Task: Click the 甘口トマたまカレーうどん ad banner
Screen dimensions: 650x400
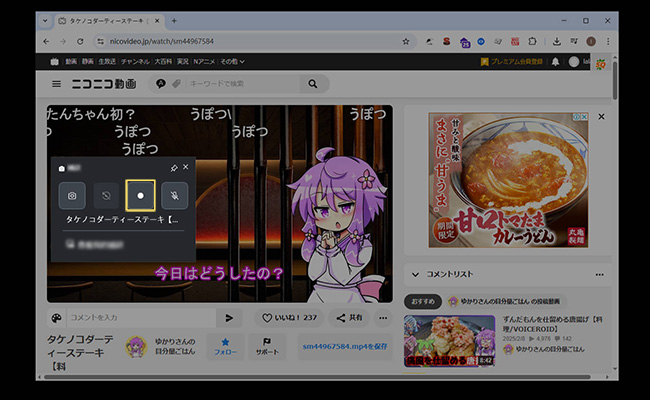Action: [x=508, y=180]
